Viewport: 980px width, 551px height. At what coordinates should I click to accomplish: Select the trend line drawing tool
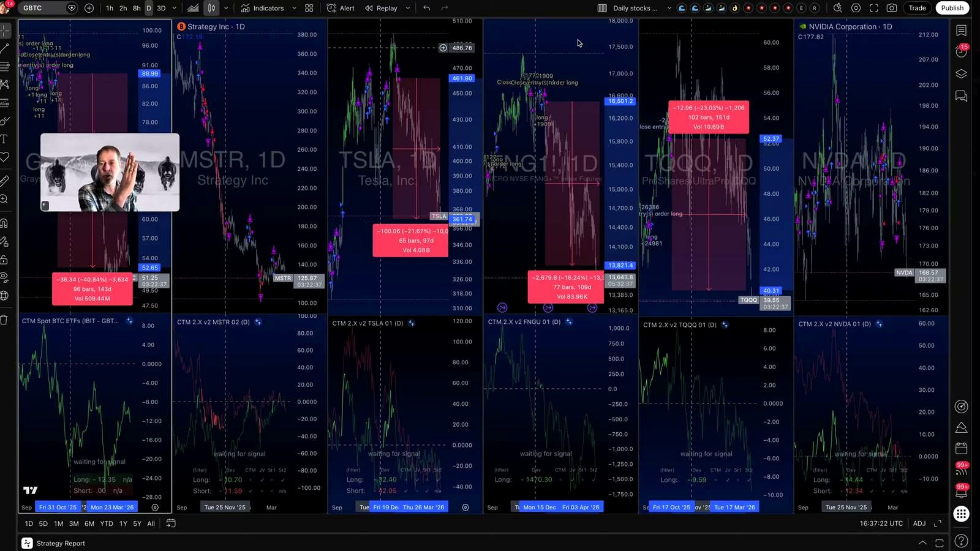point(4,48)
